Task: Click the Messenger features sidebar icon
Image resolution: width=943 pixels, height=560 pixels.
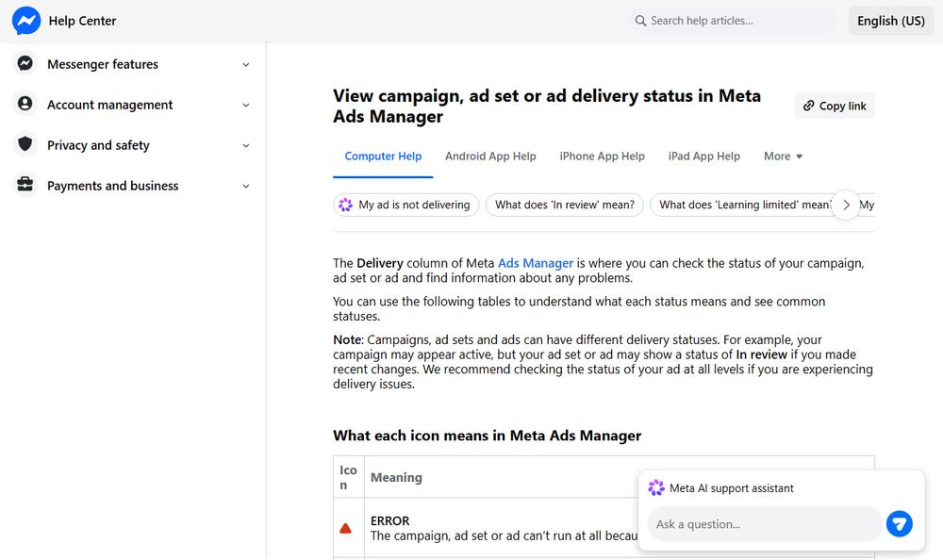Action: coord(25,63)
